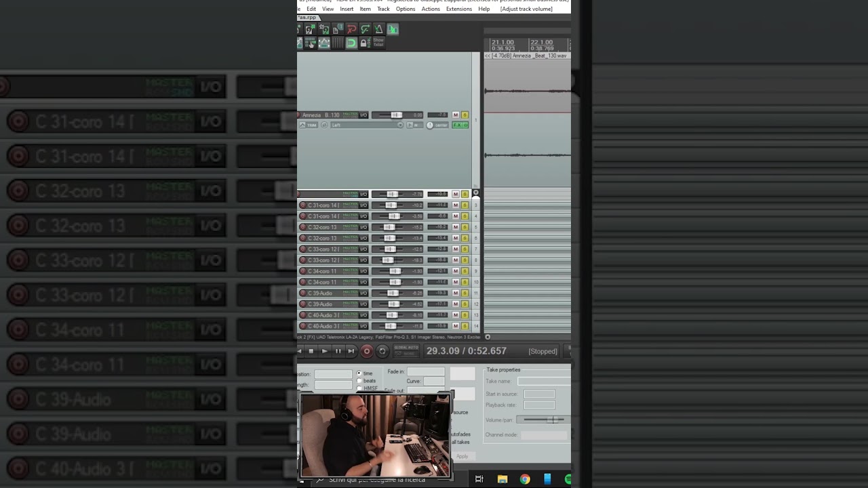Click the Global Auto button

pos(406,351)
